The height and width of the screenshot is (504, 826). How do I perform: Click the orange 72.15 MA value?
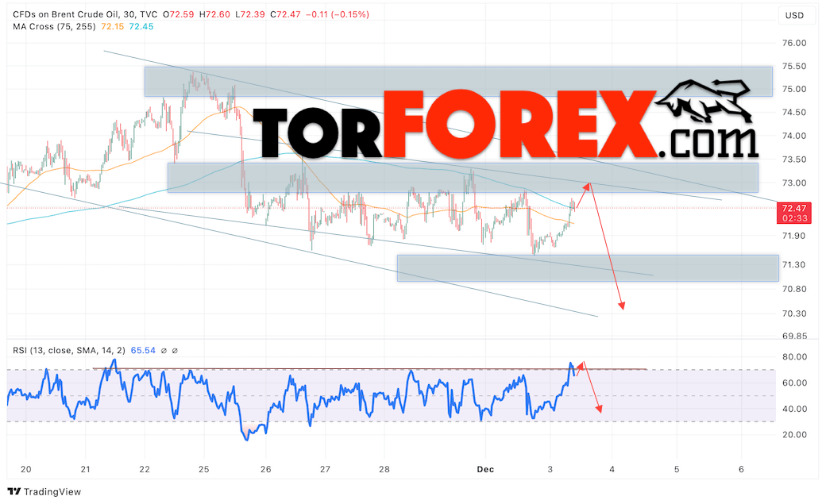(112, 26)
